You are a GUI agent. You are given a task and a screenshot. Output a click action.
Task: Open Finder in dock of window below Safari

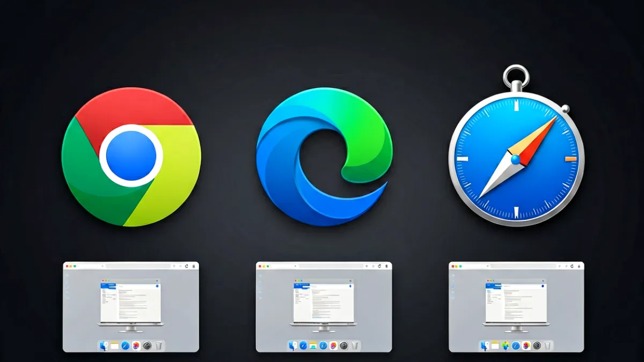pyautogui.click(x=485, y=346)
